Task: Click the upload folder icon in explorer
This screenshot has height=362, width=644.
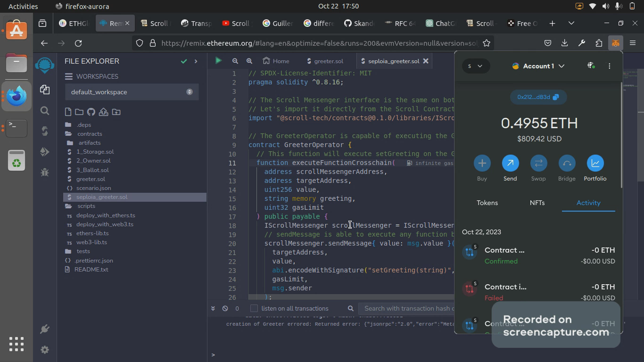Action: coord(116,112)
